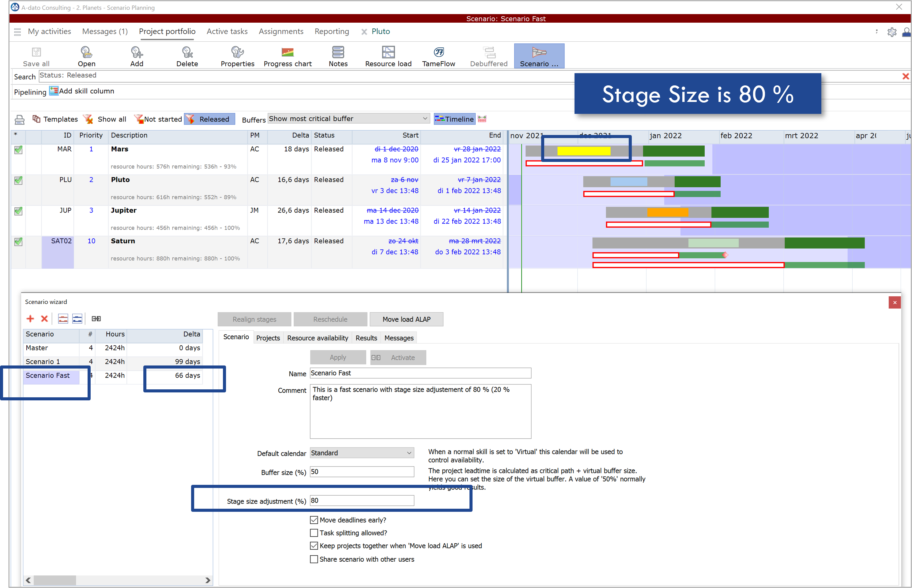The height and width of the screenshot is (588, 912).
Task: Go to Assignments tab
Action: (x=281, y=31)
